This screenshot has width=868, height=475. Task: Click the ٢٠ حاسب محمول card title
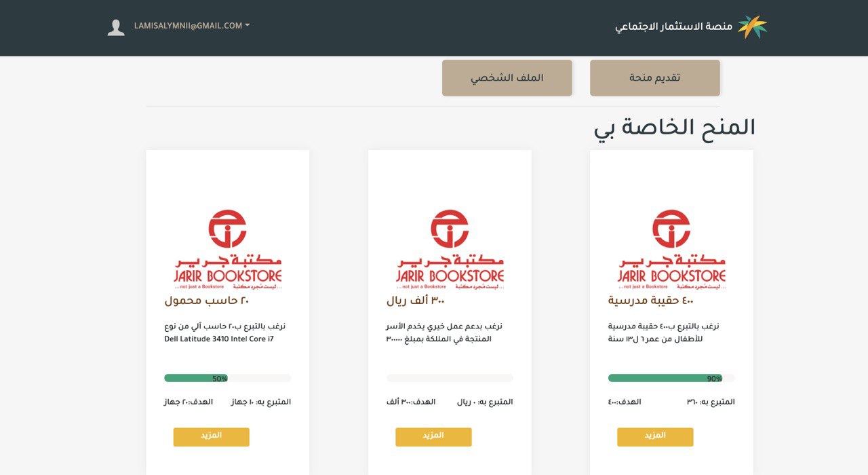pos(207,301)
